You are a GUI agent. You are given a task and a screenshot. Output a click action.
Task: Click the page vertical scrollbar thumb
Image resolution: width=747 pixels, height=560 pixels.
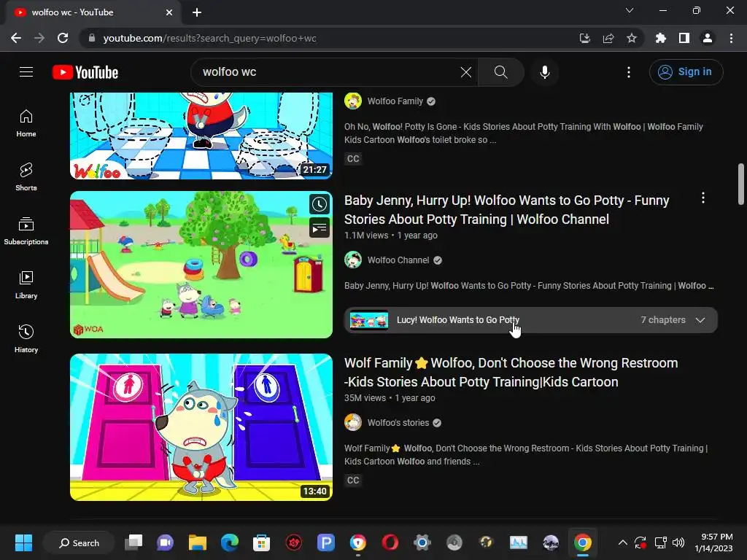[x=741, y=184]
